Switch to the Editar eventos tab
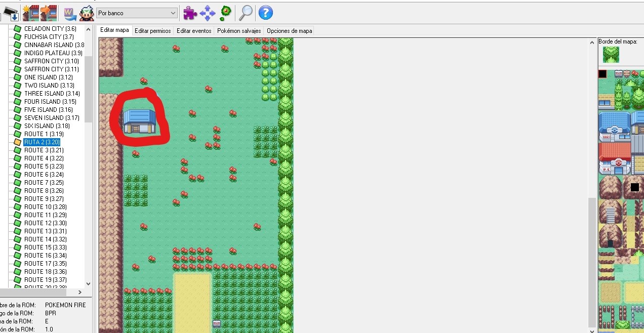This screenshot has height=333, width=644. click(194, 31)
